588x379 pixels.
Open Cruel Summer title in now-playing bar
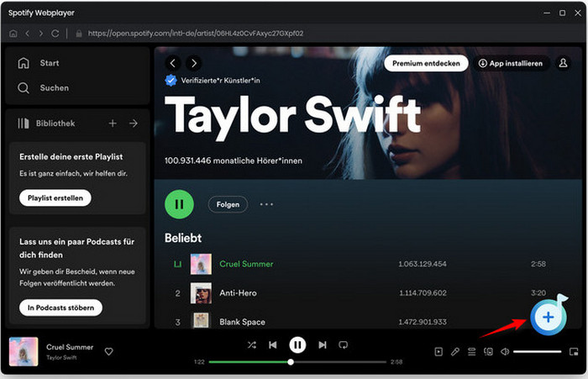pos(70,347)
